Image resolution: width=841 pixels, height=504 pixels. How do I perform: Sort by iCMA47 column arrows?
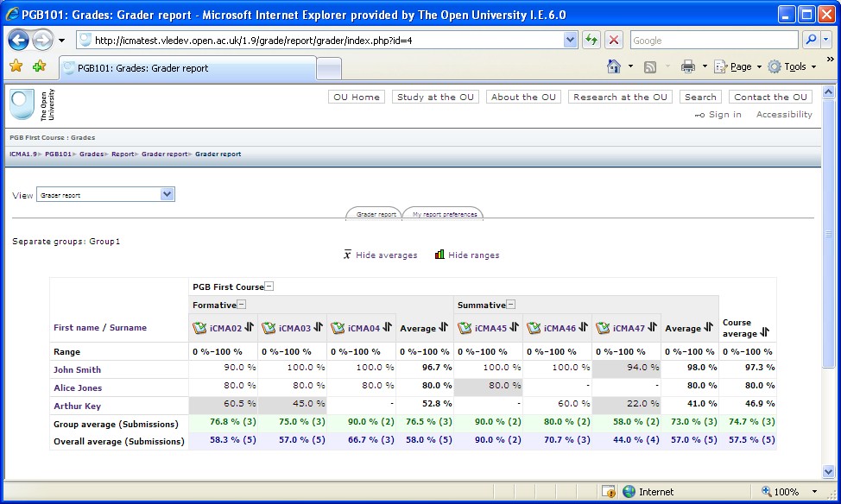click(x=652, y=327)
